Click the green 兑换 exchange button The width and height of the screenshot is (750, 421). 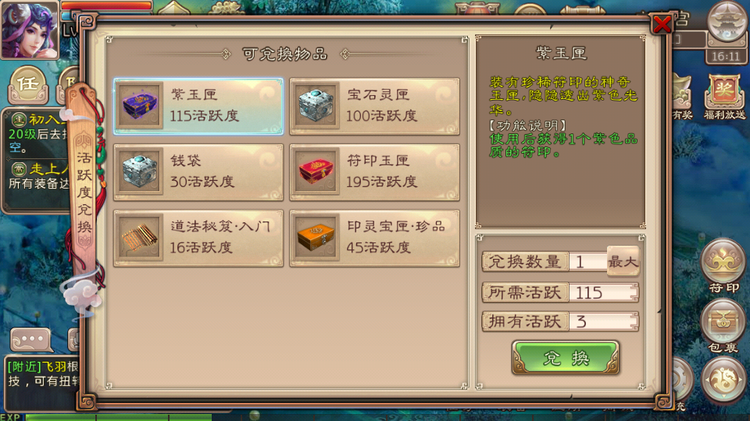(x=565, y=357)
